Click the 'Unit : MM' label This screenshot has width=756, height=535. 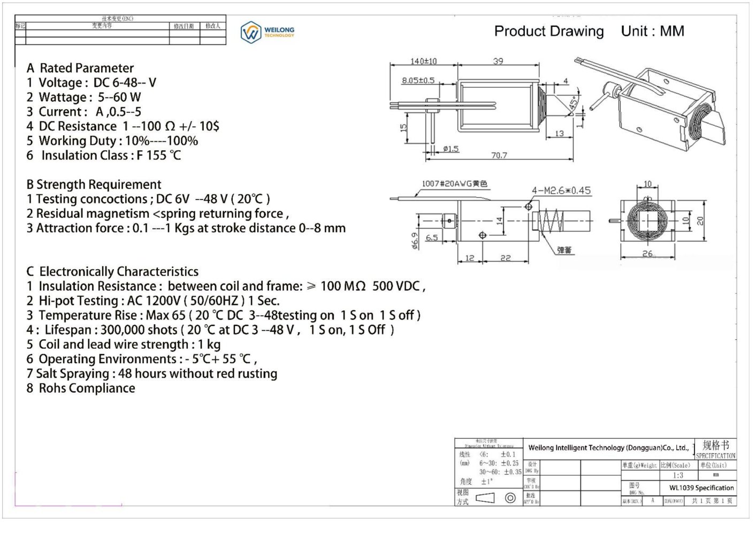point(652,31)
